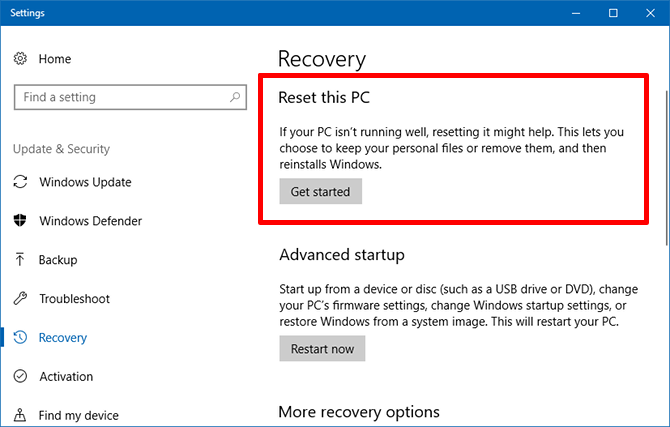Screen dimensions: 670x427
Task: Click the Update & Security label
Action: point(61,149)
